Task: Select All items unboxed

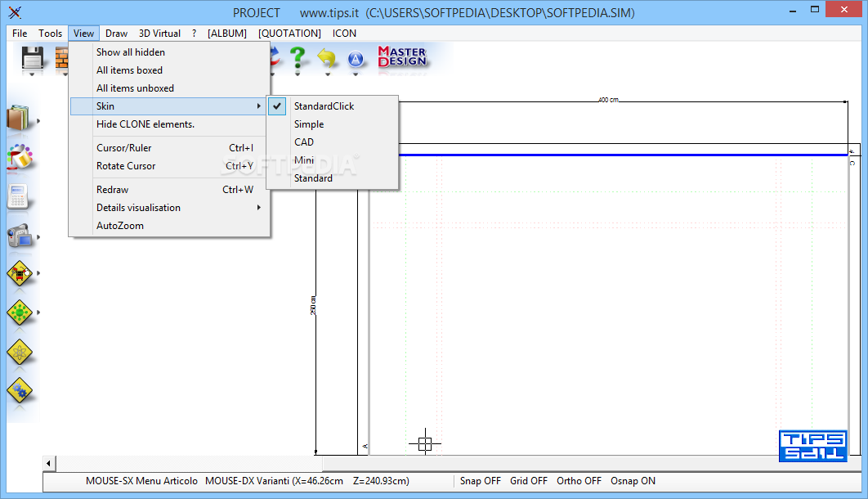Action: 170,88
